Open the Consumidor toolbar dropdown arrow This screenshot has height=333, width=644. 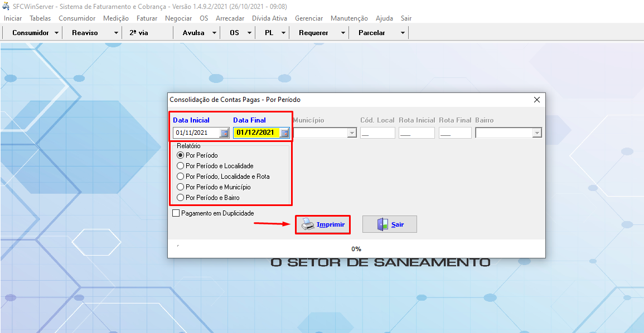pyautogui.click(x=57, y=33)
